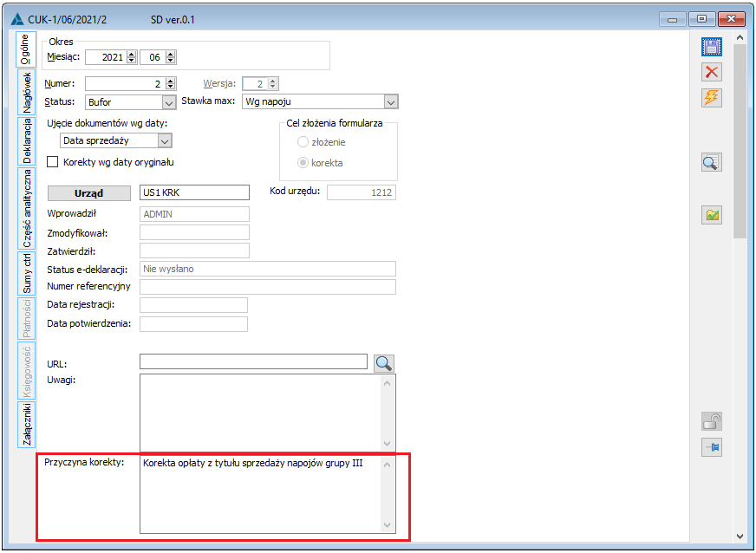This screenshot has width=756, height=553.
Task: Open the Księgowość tab
Action: pyautogui.click(x=27, y=370)
